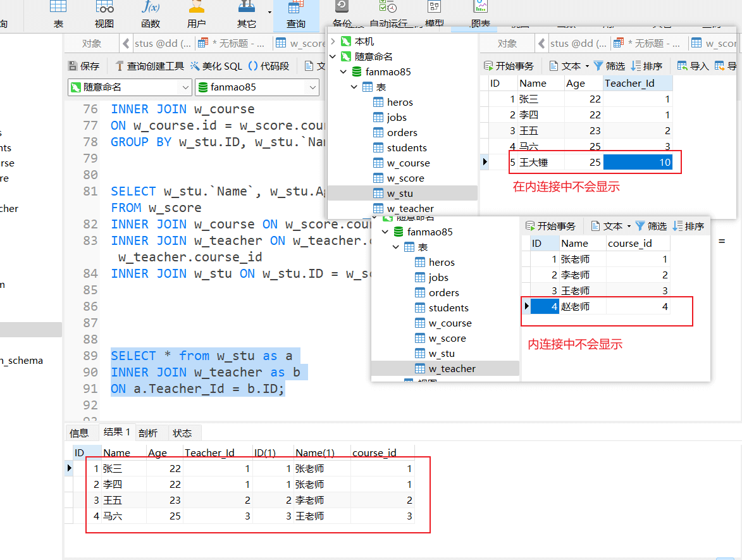Switch to 剖析 tab
This screenshot has width=742, height=560.
147,433
